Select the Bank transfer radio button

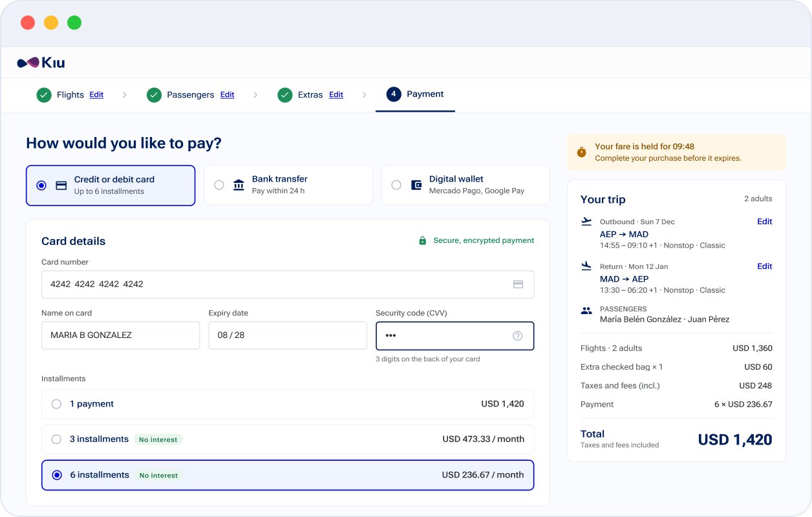tap(219, 185)
